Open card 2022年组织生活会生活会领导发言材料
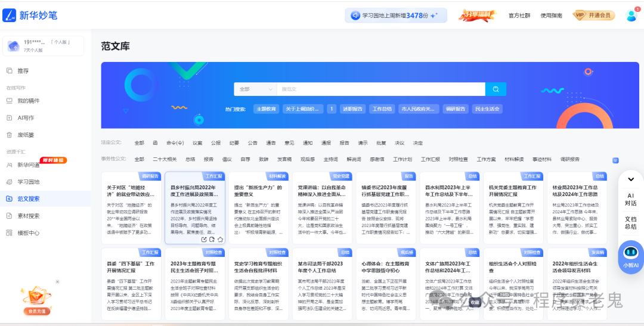644x326 pixels. (x=577, y=284)
